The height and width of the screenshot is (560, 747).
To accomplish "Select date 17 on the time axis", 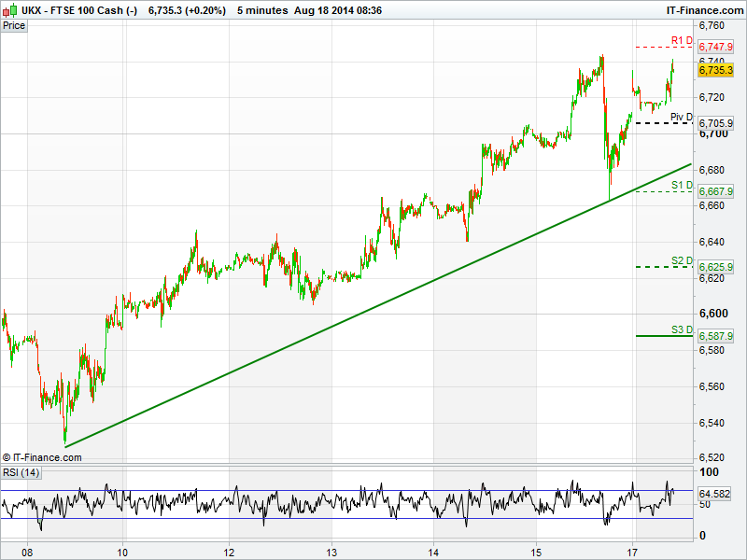I will point(632,551).
